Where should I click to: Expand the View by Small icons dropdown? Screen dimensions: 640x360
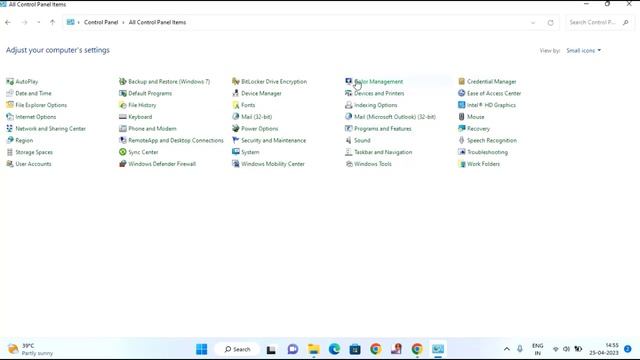pos(584,51)
